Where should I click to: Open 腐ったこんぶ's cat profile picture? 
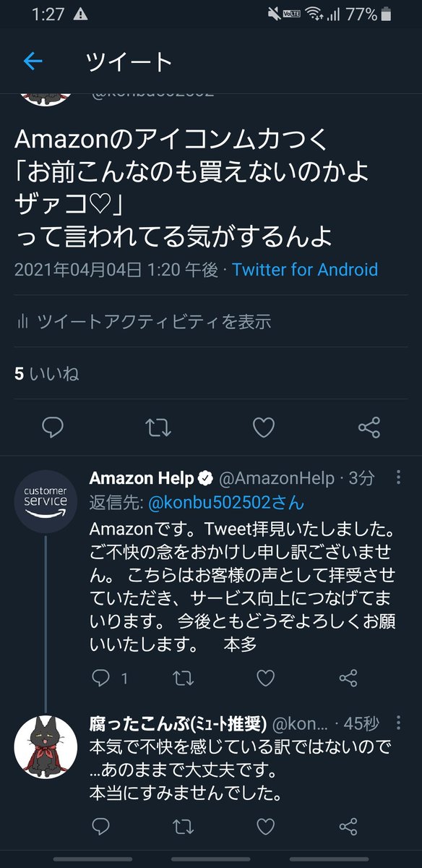(x=46, y=741)
